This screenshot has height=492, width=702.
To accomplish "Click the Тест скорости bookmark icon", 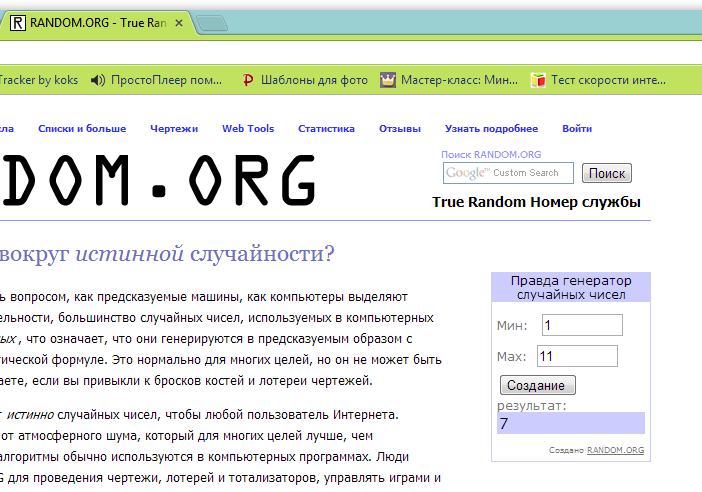I will [x=538, y=80].
